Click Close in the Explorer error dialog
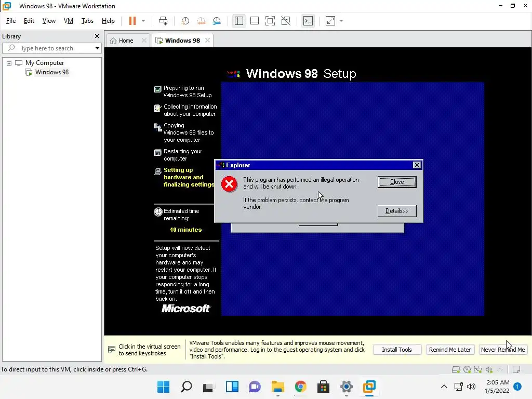Screen dimensions: 532x399 [397, 182]
